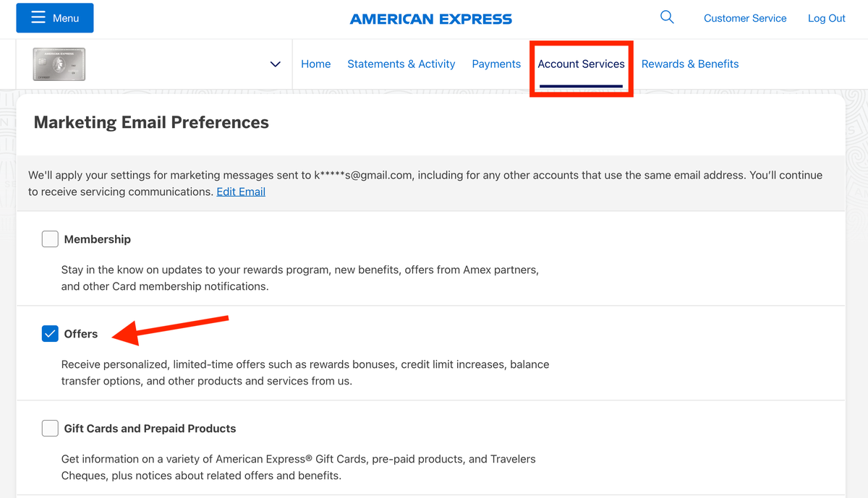The image size is (868, 498).
Task: Expand the card account selector chevron
Action: coord(275,64)
